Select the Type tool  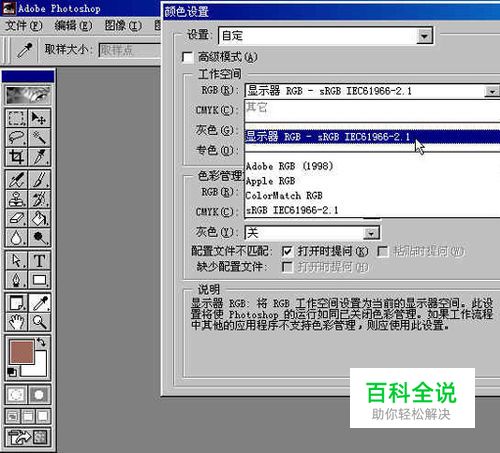click(39, 261)
